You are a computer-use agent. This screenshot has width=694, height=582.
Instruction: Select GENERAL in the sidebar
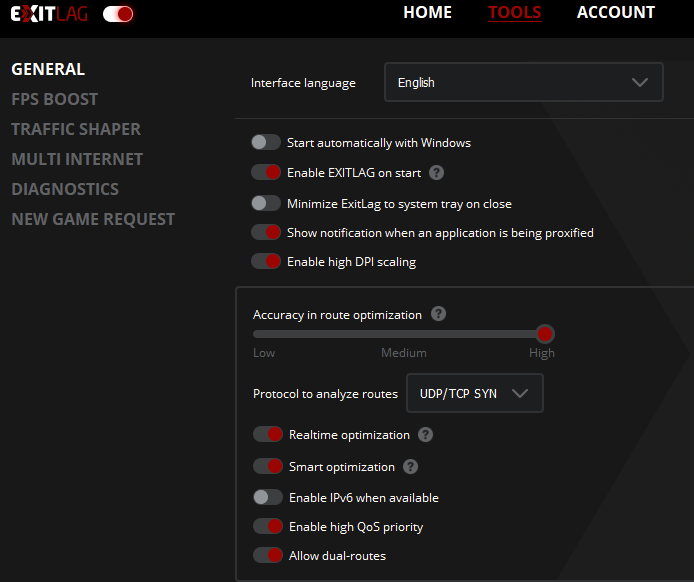48,69
